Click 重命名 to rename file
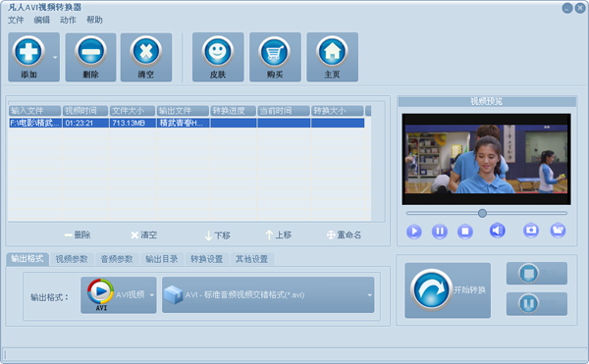Viewport: 589px width, 364px height. pos(344,234)
